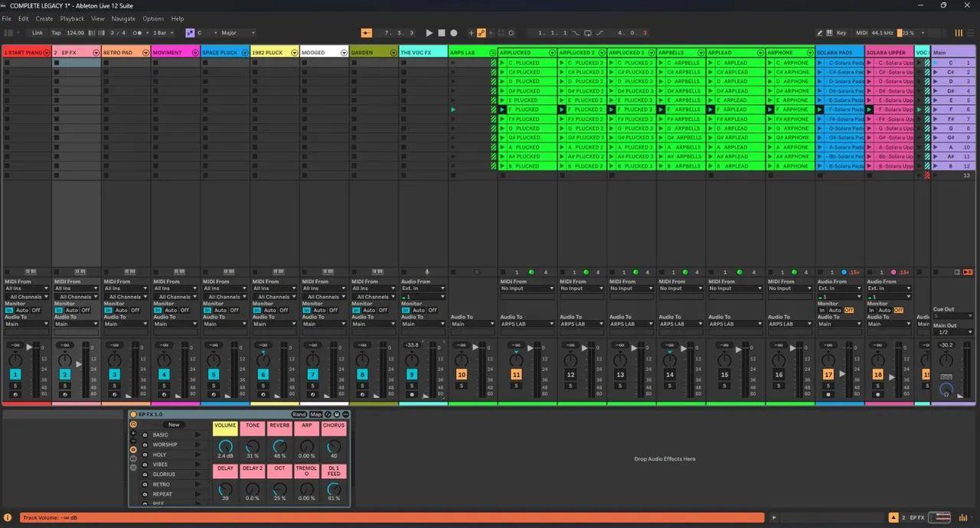980x528 pixels.
Task: Click dropdown arrow on SPACE PLUCK header
Action: [x=245, y=53]
